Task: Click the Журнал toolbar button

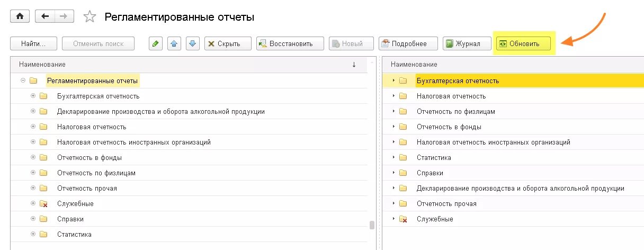Action: click(463, 44)
